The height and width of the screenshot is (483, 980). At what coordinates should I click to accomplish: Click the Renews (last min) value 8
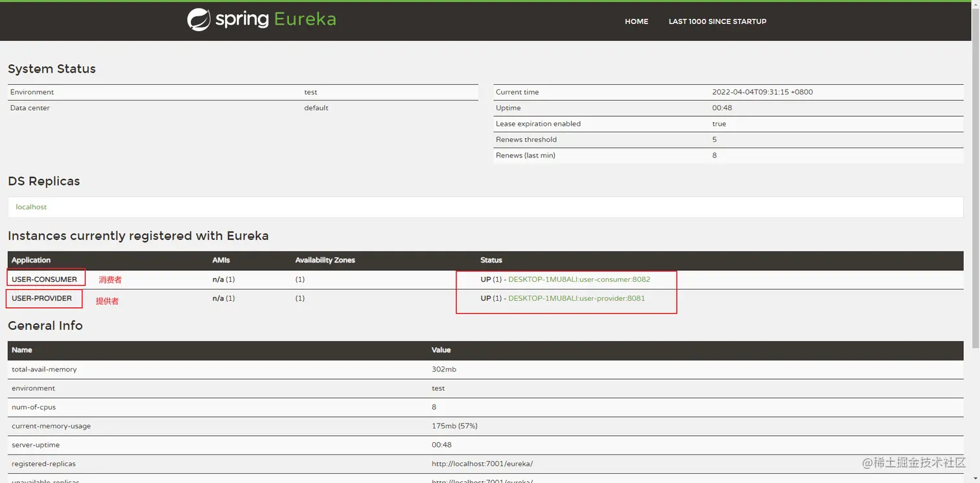(714, 156)
